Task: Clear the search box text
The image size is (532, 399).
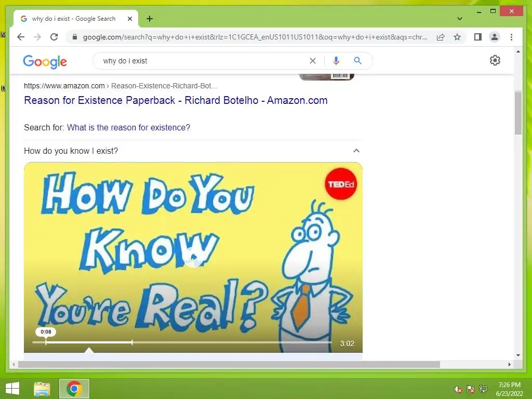Action: coord(312,61)
